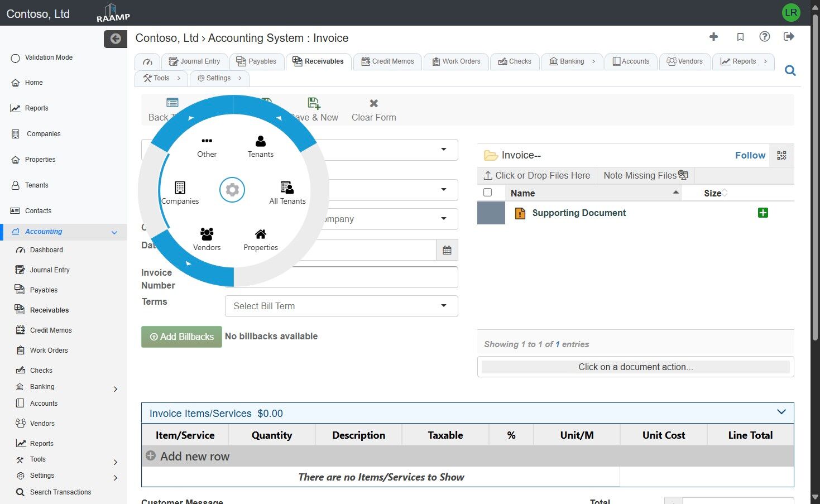The width and height of the screenshot is (820, 504).
Task: Open the top form dropdown arrow
Action: pos(444,150)
